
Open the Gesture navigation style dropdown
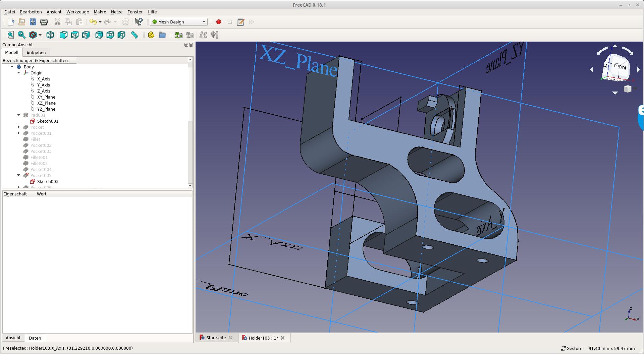[x=573, y=348]
